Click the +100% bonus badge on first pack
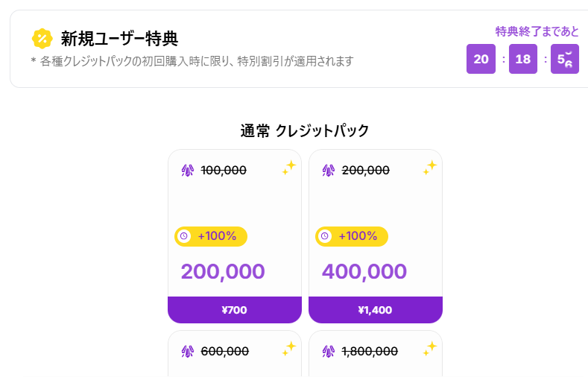This screenshot has width=588, height=377. point(211,236)
